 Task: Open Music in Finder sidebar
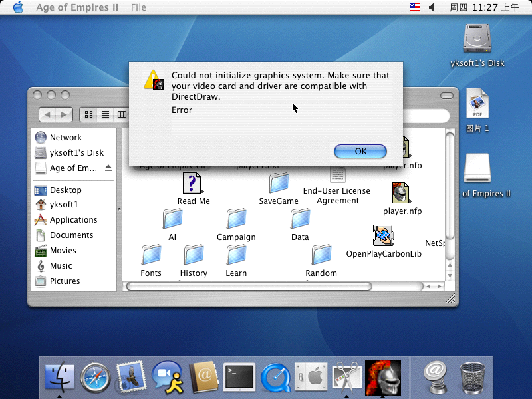click(53, 265)
